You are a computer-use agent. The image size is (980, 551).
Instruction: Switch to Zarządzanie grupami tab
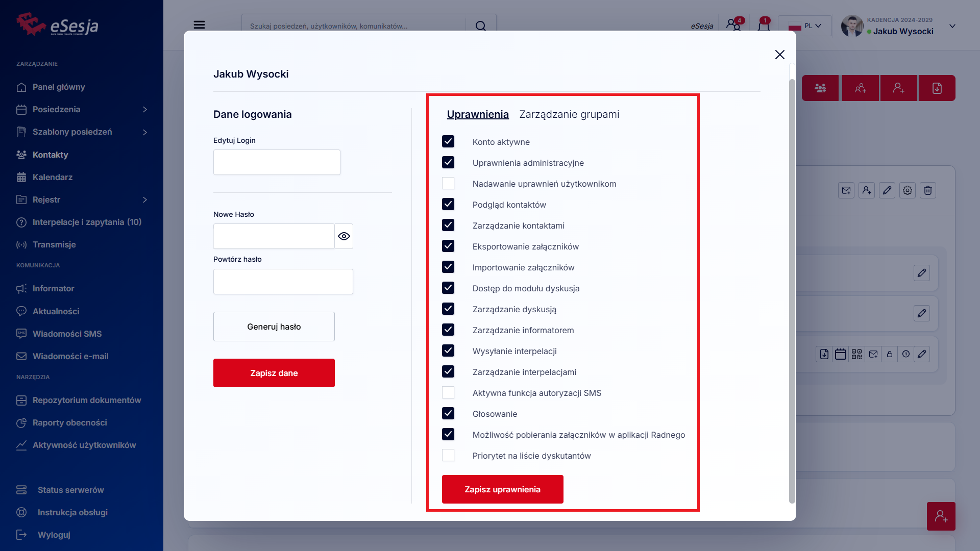tap(569, 114)
